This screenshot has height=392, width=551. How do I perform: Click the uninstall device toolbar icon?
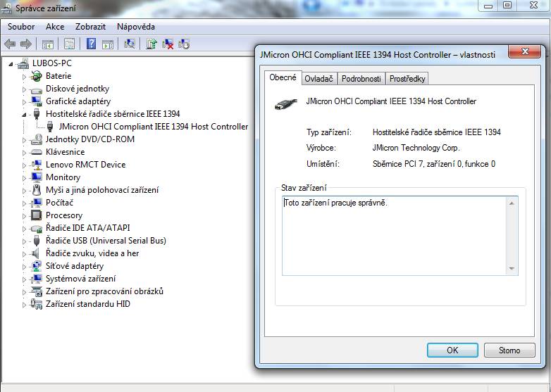click(168, 44)
